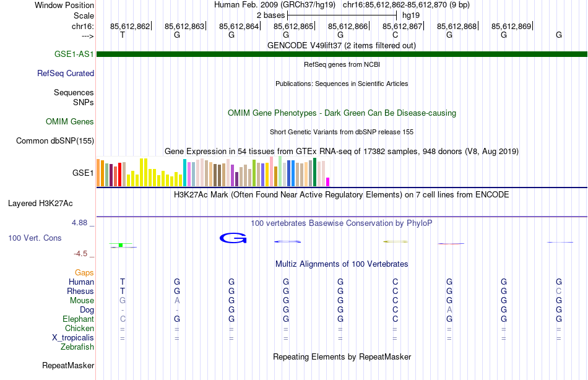The width and height of the screenshot is (588, 380).
Task: Open the RepeatMasker track label
Action: [68, 365]
